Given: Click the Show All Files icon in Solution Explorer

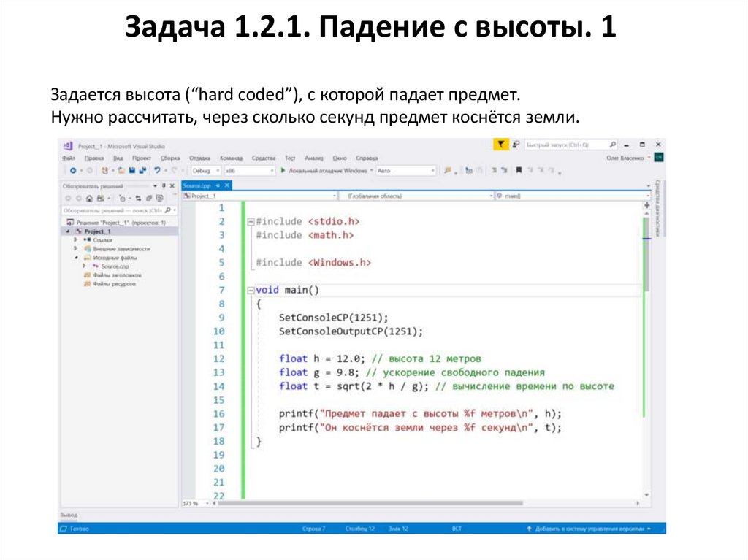Looking at the screenshot, I should pos(159,198).
